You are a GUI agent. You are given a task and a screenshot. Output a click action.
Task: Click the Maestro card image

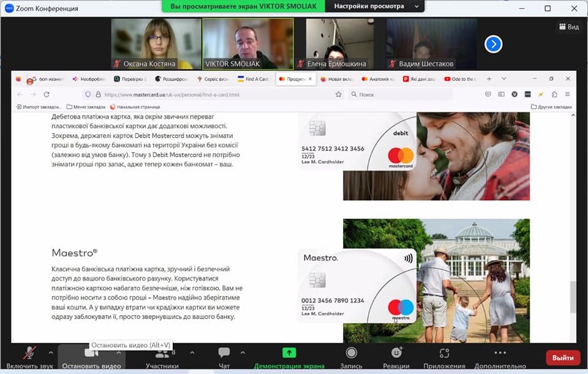[357, 285]
